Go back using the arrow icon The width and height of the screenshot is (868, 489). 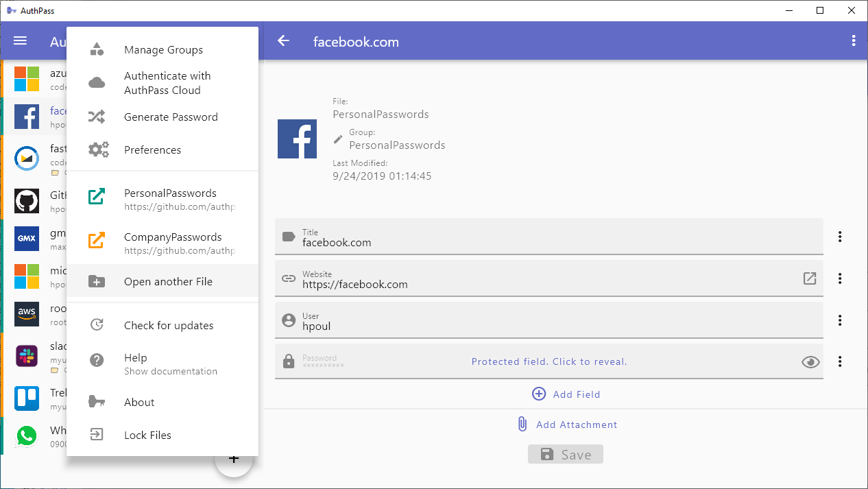[283, 41]
